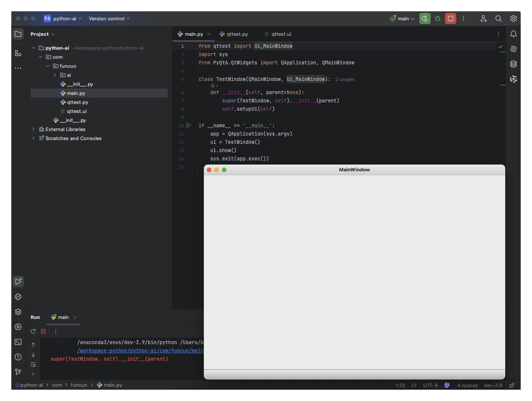Screen dimensions: 532x401
Task: Open Code With Me add-user icon
Action: click(x=484, y=18)
